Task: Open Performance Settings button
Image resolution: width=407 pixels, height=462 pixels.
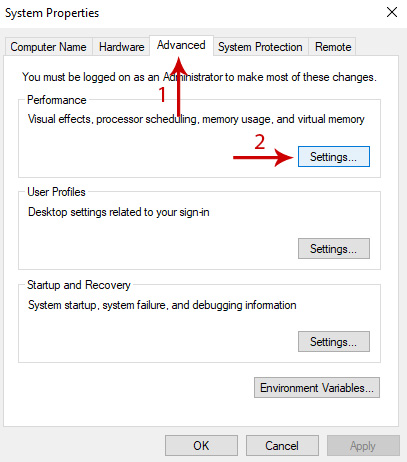Action: click(x=334, y=156)
